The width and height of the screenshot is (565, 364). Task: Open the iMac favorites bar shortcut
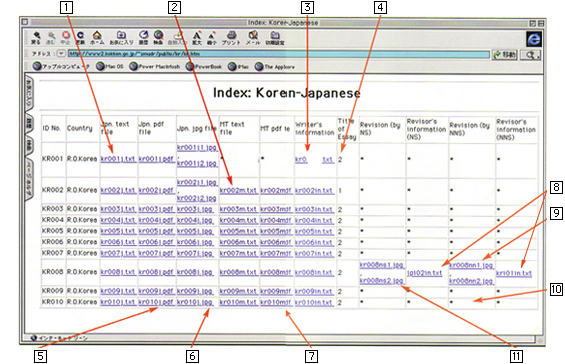tap(238, 66)
